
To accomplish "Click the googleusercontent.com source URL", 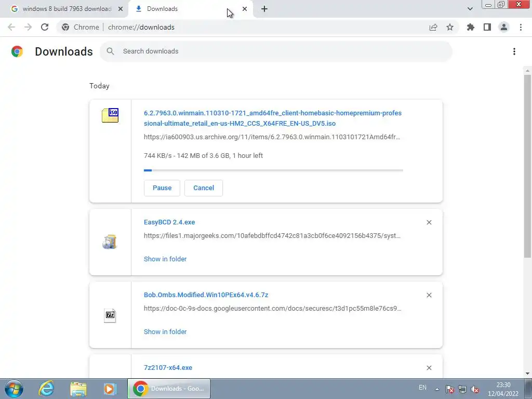I will pos(272,309).
